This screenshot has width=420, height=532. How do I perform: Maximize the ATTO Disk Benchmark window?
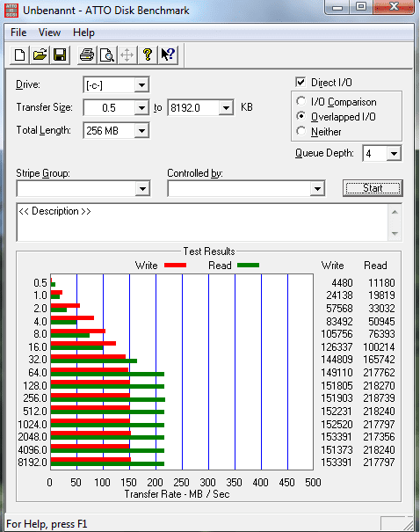pos(360,7)
